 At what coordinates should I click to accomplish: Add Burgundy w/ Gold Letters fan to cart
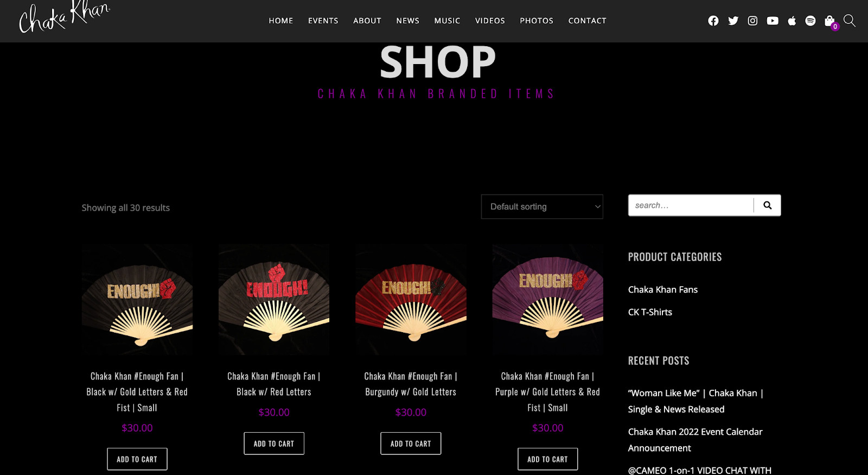coord(411,444)
